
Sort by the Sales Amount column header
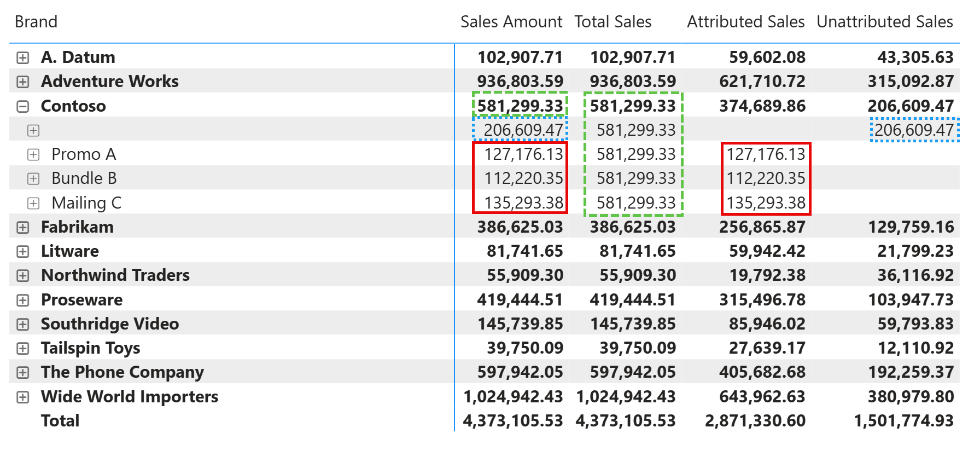coord(511,22)
